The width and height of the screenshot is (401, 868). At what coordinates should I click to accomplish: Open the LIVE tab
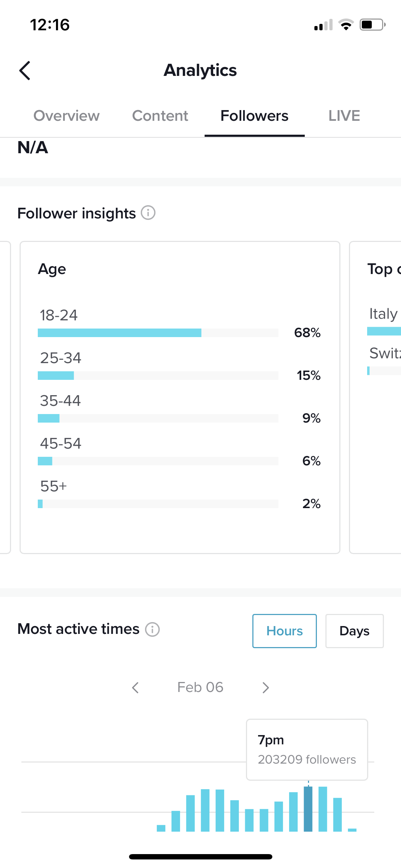click(x=344, y=116)
